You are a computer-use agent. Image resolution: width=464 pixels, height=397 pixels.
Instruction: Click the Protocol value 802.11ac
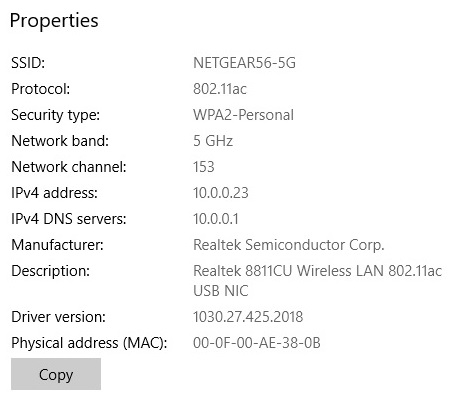[x=220, y=89]
